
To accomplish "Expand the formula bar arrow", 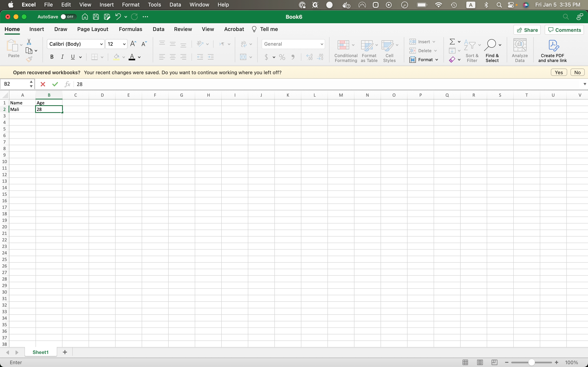I will click(x=585, y=84).
